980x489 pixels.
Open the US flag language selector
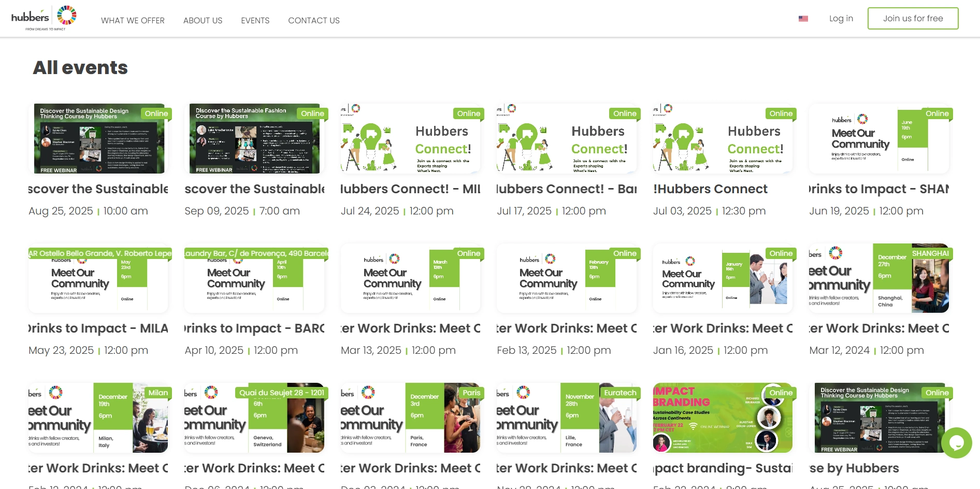803,19
